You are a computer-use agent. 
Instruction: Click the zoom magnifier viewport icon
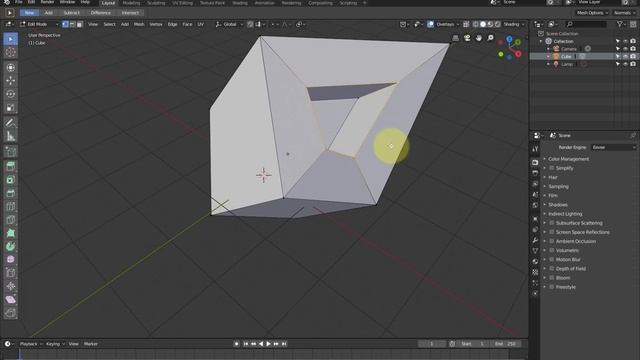(x=490, y=38)
